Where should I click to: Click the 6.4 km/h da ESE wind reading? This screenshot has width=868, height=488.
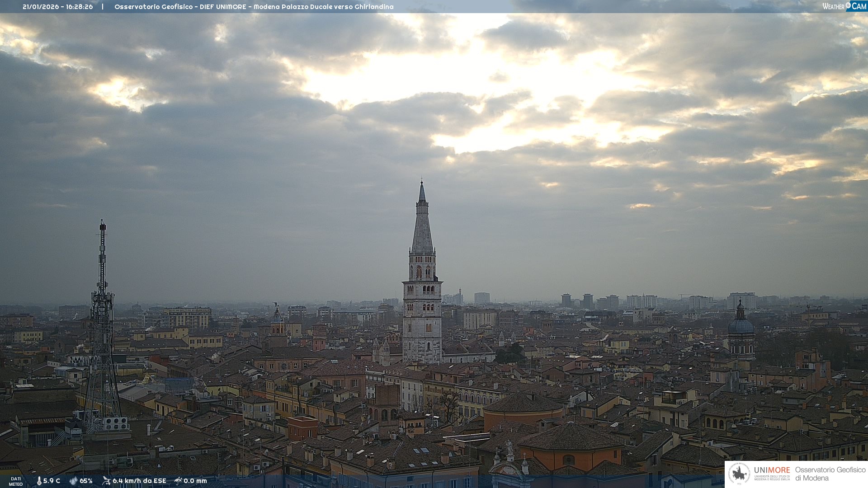tap(139, 481)
